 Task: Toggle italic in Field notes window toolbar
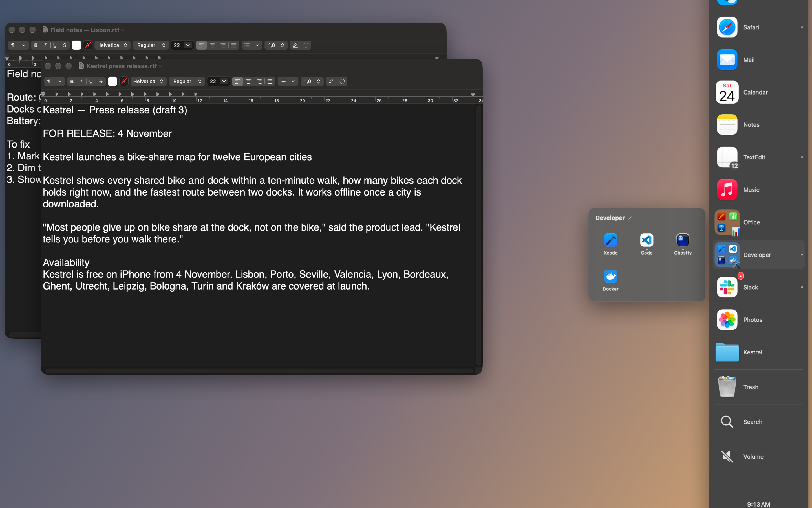[x=45, y=45]
